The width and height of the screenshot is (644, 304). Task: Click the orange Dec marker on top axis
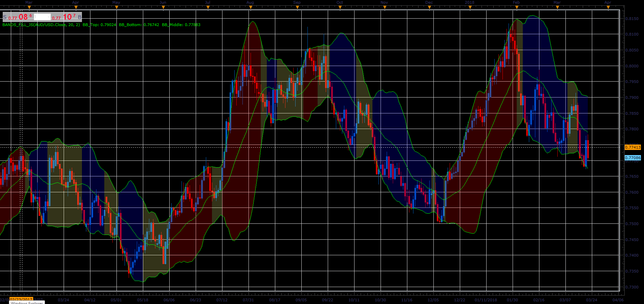coord(429,7)
